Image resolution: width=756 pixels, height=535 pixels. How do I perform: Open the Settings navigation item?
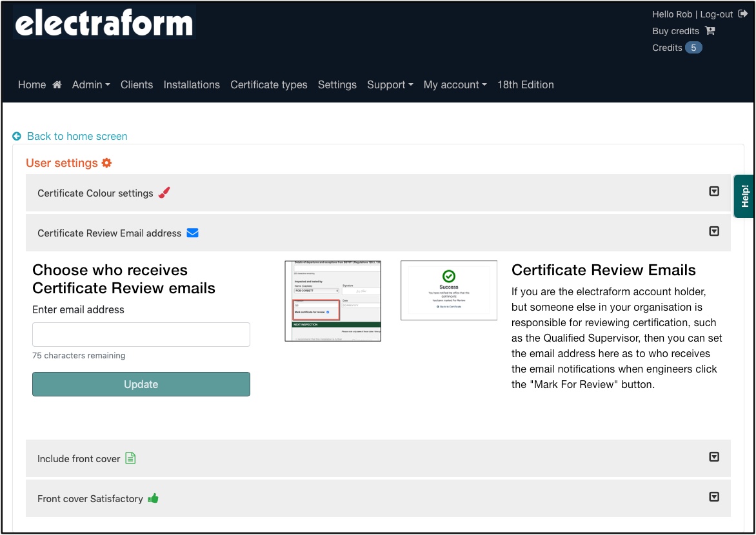click(x=337, y=85)
